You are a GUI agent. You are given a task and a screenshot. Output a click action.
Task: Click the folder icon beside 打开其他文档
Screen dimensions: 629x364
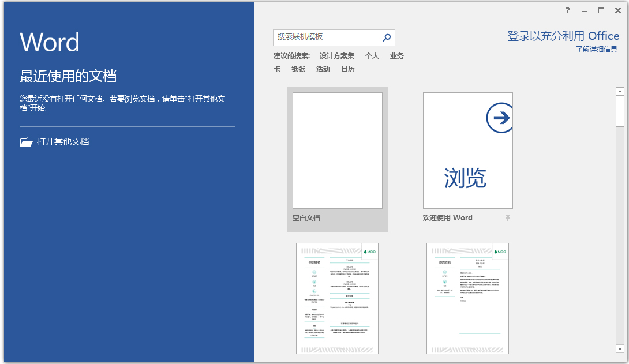tap(26, 141)
